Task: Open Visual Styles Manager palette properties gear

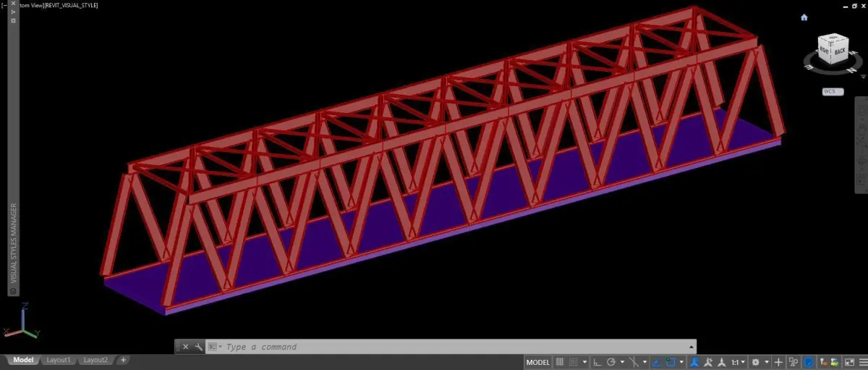Action: tap(13, 20)
